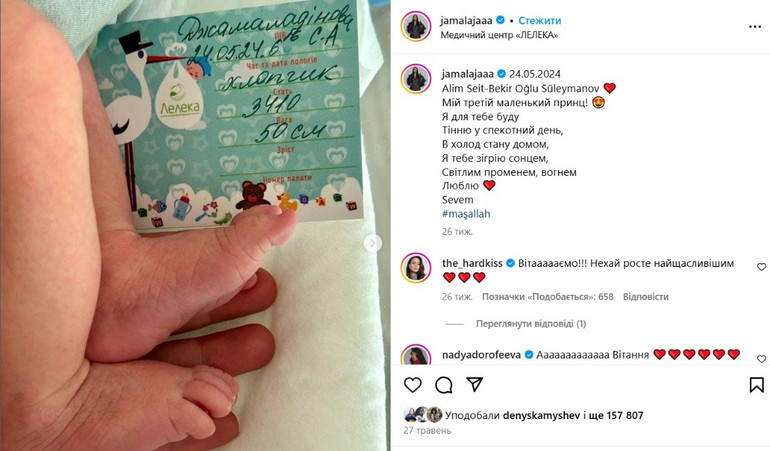Follow jamalajaaa with the Стежити button

540,21
